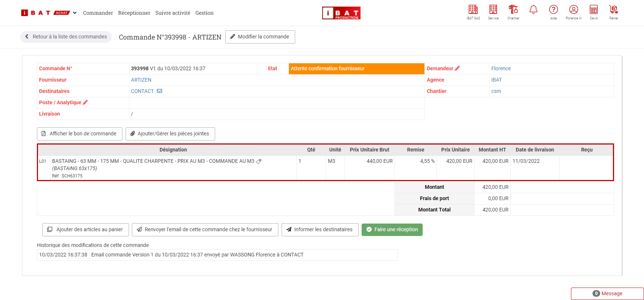Open the Devis calculator icon
This screenshot has height=300, width=644.
tap(594, 10)
